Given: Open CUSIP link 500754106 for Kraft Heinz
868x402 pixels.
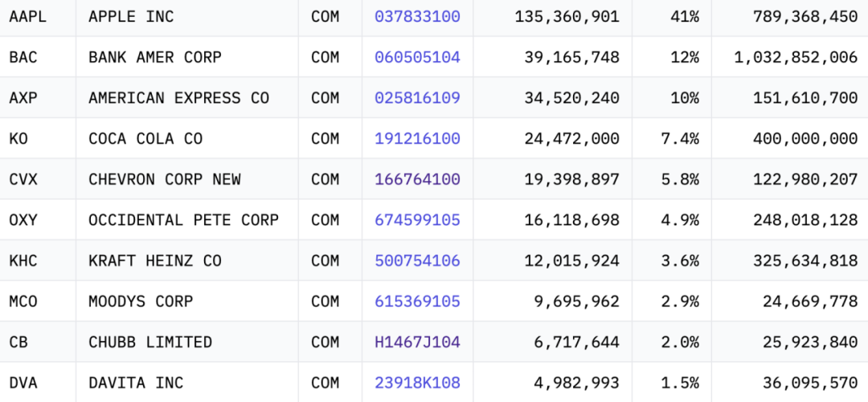Looking at the screenshot, I should click(417, 260).
